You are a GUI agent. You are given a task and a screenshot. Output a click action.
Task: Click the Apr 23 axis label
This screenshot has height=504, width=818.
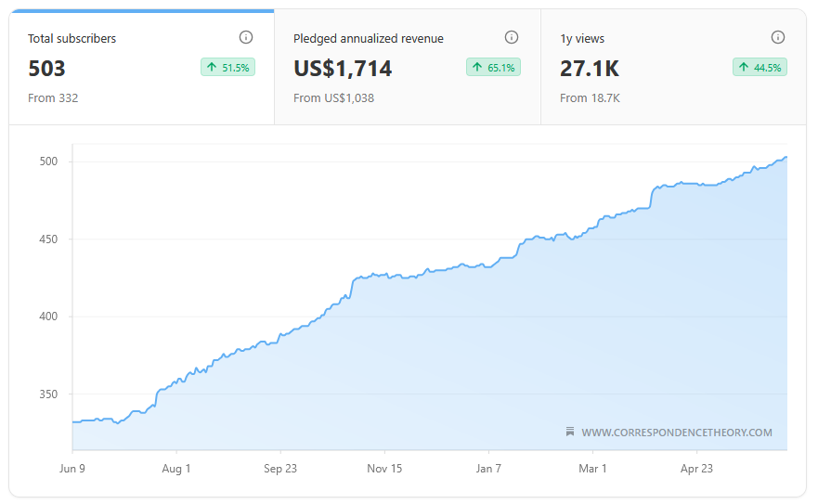point(696,469)
